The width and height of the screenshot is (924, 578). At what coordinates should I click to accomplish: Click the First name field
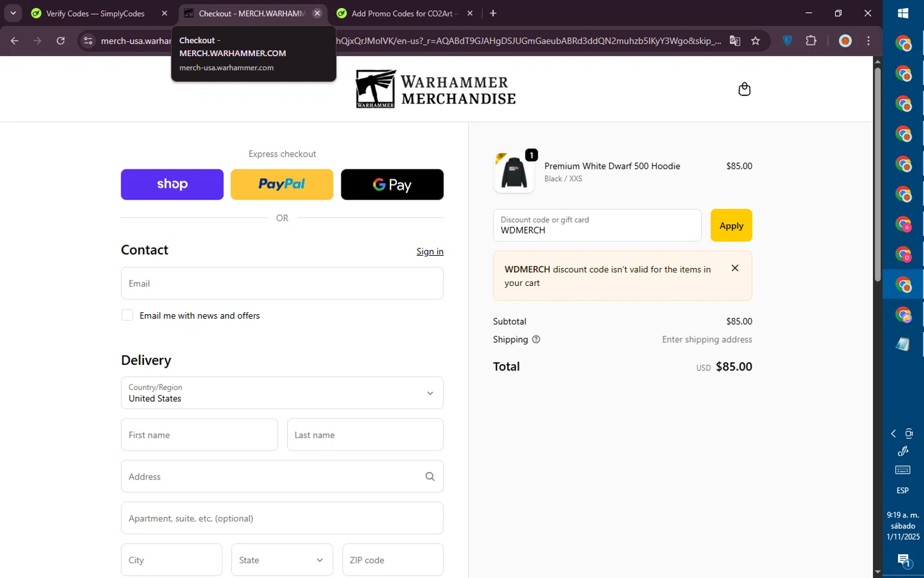[x=200, y=434]
